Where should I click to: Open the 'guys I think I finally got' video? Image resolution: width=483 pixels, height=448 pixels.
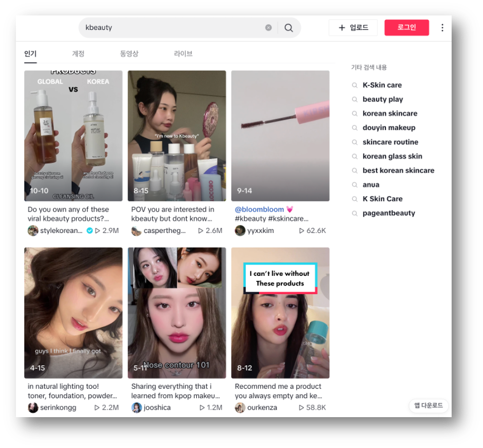(x=73, y=313)
